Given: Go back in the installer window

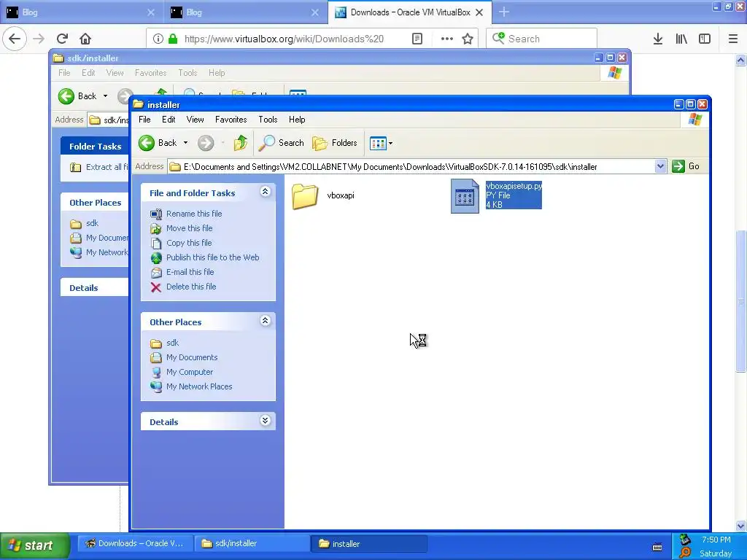Looking at the screenshot, I should 158,143.
